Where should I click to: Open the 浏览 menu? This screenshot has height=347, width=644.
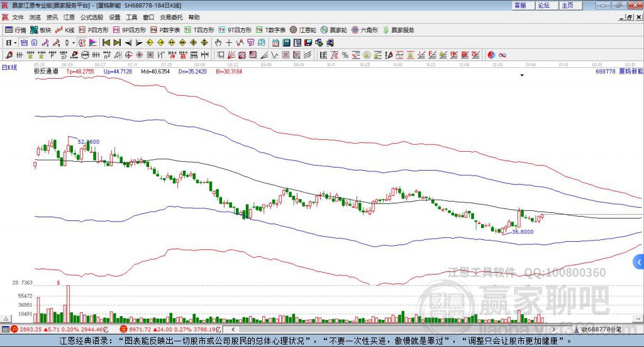35,17
